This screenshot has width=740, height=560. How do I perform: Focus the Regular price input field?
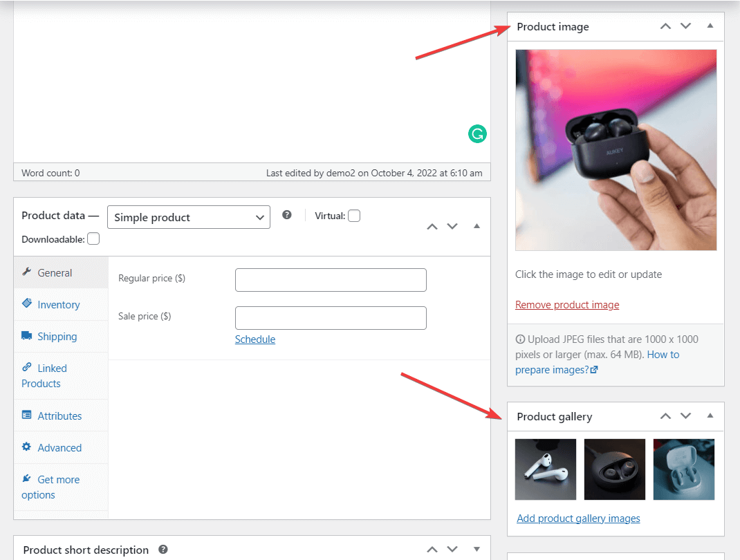coord(331,280)
